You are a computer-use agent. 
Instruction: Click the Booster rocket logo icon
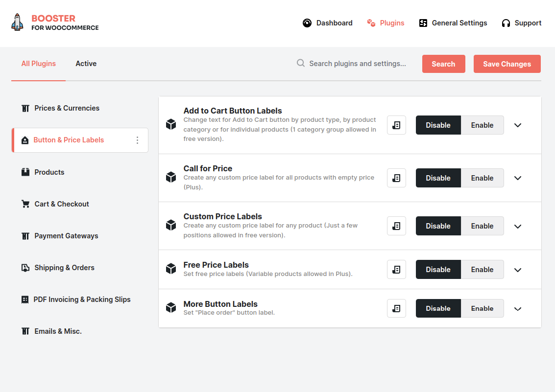click(x=17, y=23)
